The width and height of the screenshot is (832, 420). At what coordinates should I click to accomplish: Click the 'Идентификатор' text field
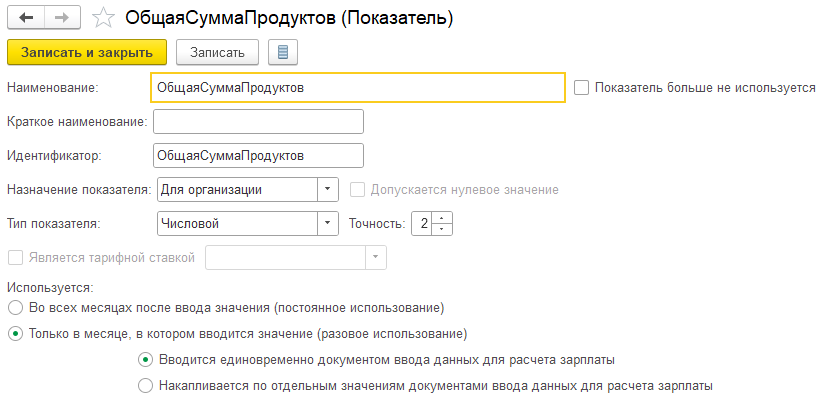click(x=257, y=155)
